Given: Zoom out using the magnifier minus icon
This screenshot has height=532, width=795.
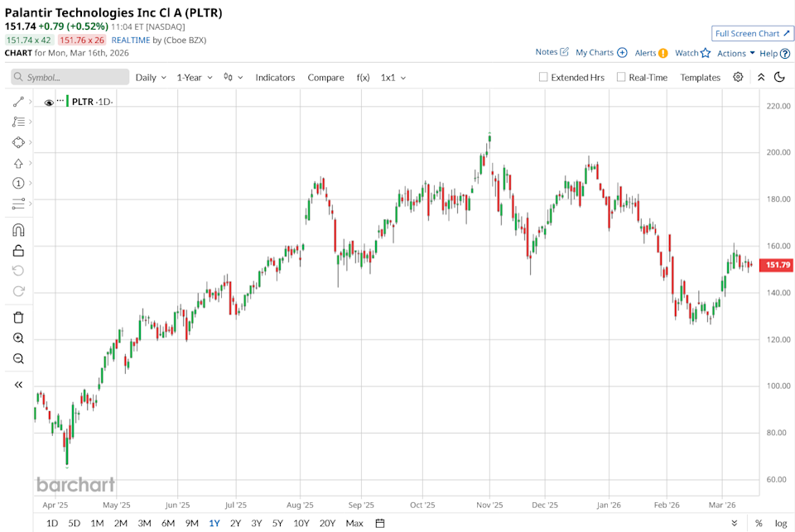Looking at the screenshot, I should coord(18,359).
